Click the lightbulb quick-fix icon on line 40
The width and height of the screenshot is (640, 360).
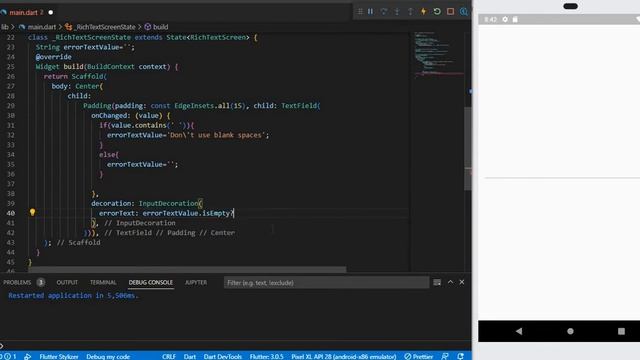[32, 212]
